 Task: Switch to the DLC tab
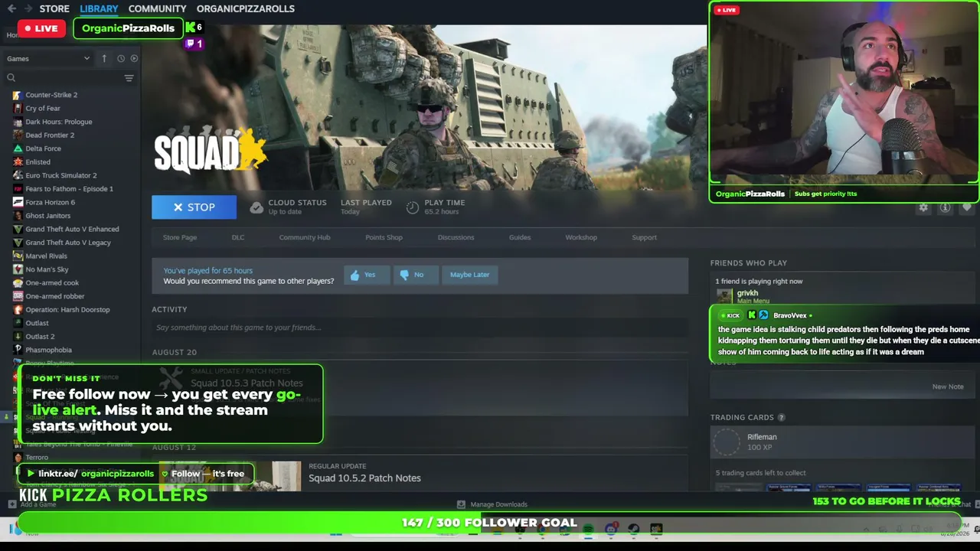(x=238, y=237)
